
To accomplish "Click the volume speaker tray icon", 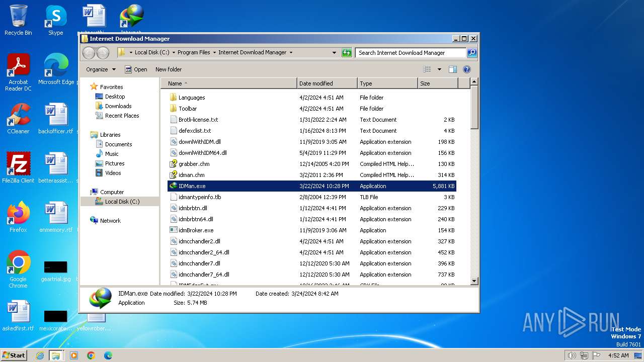I will (572, 355).
